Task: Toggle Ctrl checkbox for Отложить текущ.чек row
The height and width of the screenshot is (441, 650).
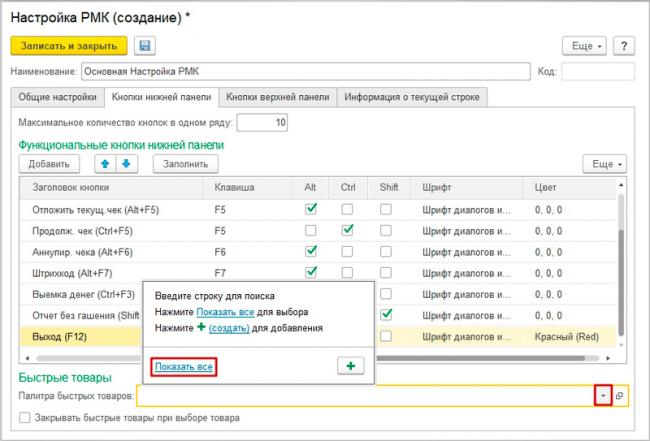Action: coord(347,209)
